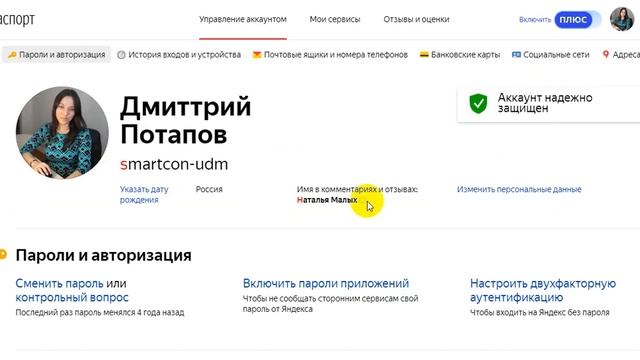The width and height of the screenshot is (640, 360).
Task: Click Настроить двухфакторную аутентификацию link
Action: click(x=543, y=290)
